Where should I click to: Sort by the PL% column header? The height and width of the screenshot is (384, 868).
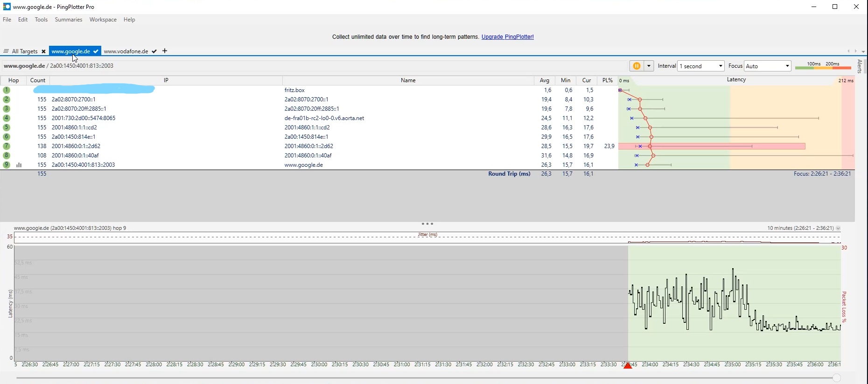tap(607, 80)
